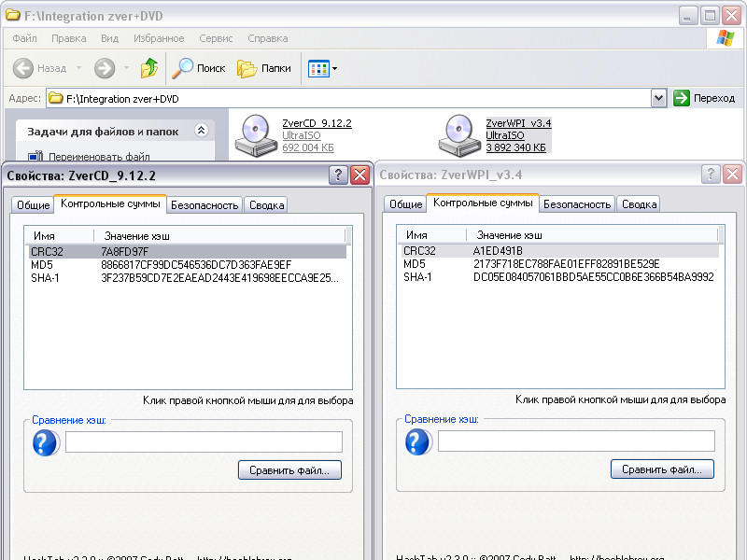Minimize the Explorer window

click(687, 16)
